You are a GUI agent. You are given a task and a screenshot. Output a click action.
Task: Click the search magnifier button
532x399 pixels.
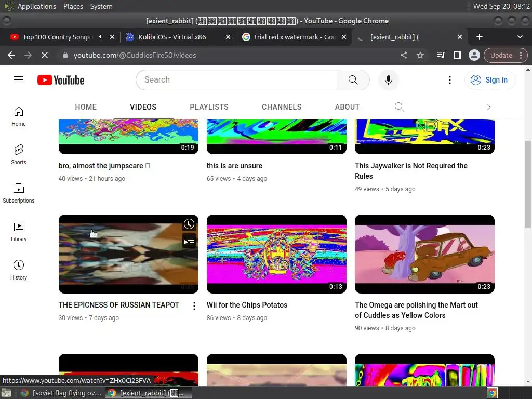click(x=353, y=80)
